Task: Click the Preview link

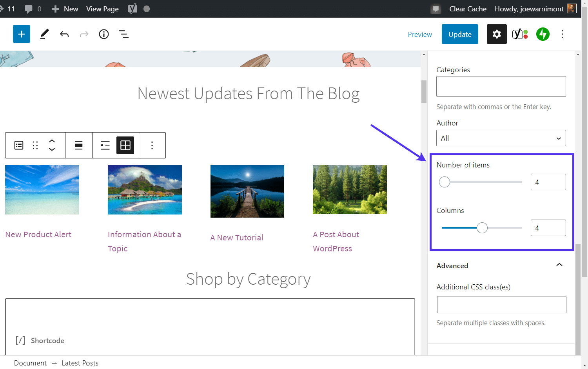Action: [x=420, y=35]
